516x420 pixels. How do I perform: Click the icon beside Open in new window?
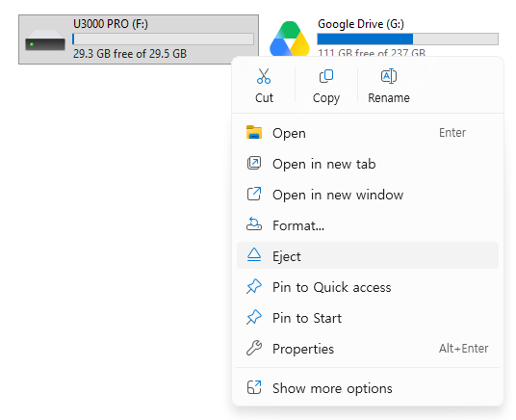click(254, 194)
